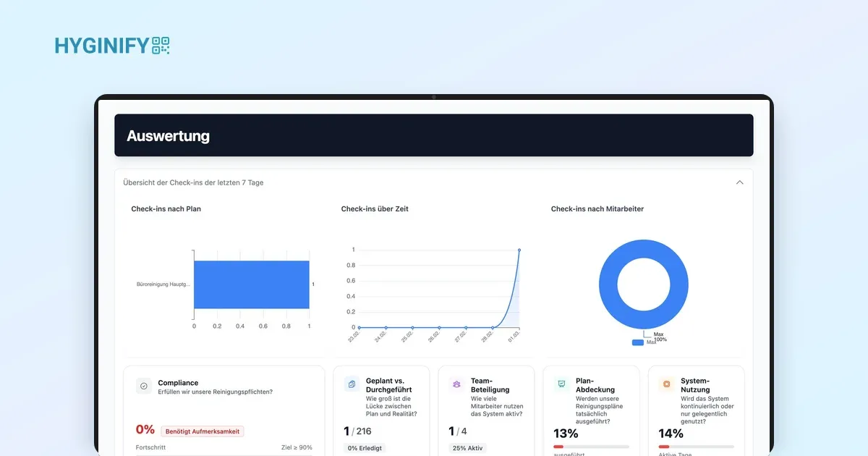The height and width of the screenshot is (456, 868).
Task: Select the 01.03. data point on line chart
Action: click(x=519, y=250)
